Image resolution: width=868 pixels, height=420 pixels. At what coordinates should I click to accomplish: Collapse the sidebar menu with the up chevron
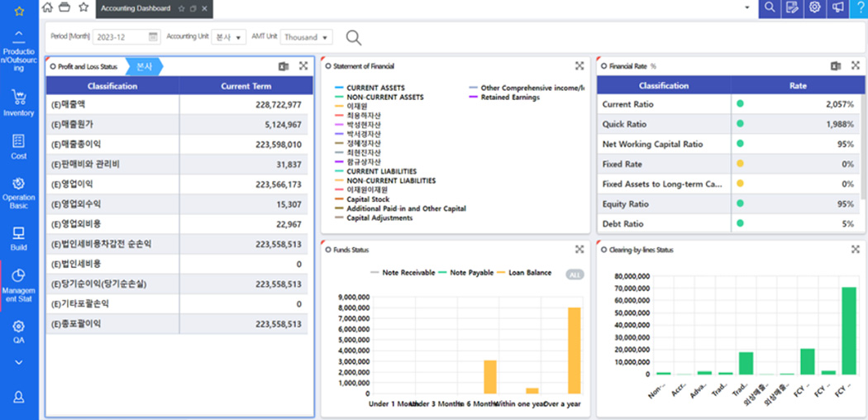pos(18,35)
